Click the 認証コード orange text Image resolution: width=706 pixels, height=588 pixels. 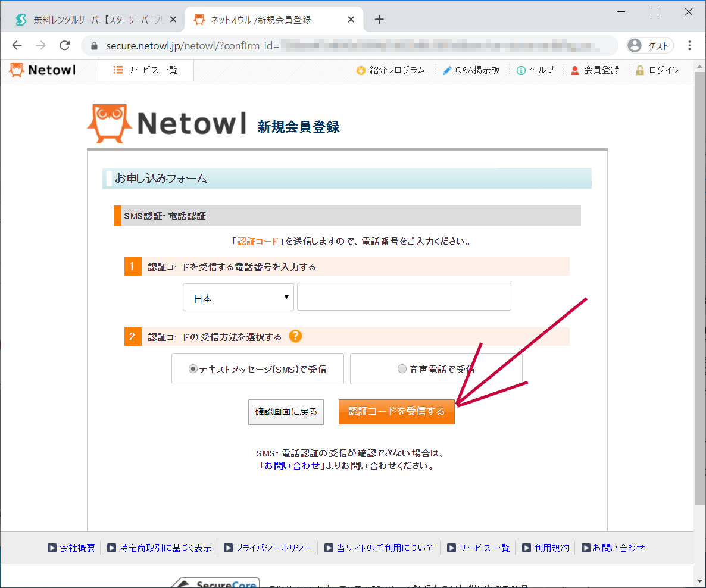click(x=258, y=241)
